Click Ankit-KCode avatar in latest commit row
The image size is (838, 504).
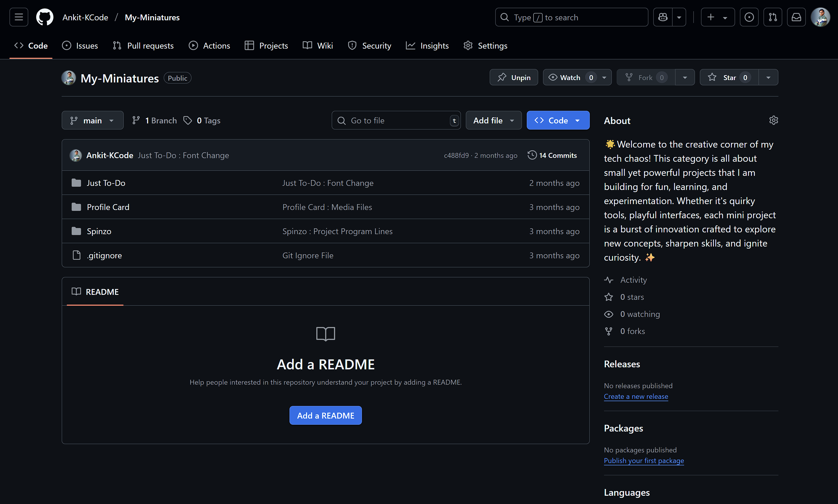click(75, 155)
